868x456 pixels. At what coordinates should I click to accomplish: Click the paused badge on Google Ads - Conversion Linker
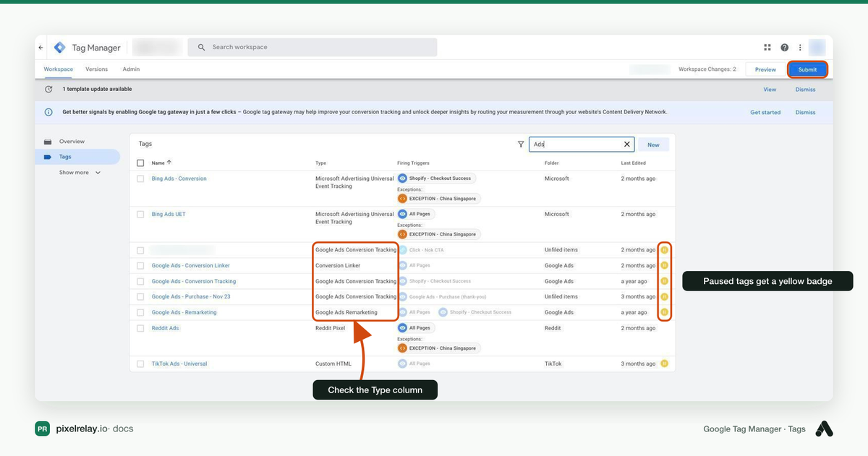665,265
